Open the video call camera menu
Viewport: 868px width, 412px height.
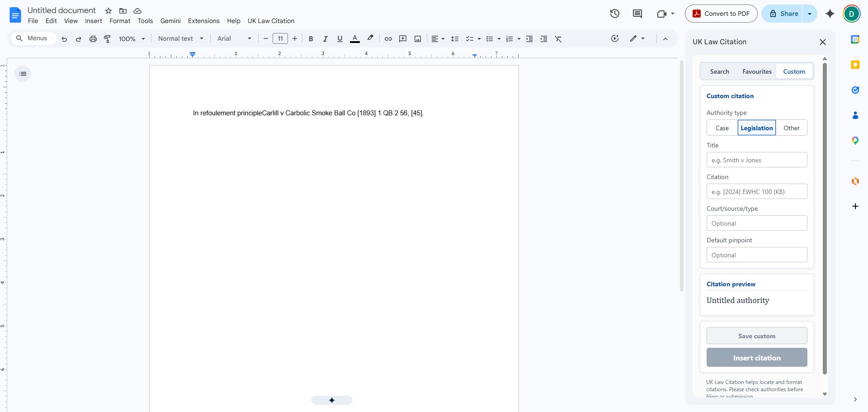665,14
